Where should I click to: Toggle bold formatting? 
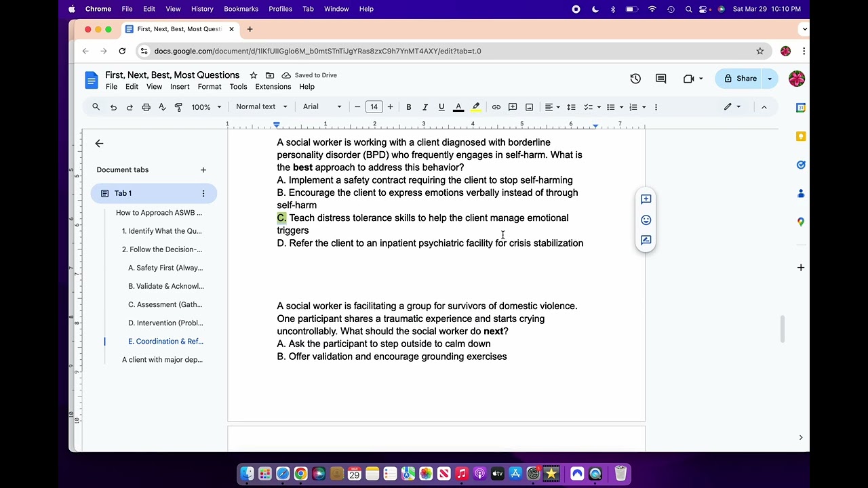pos(409,107)
